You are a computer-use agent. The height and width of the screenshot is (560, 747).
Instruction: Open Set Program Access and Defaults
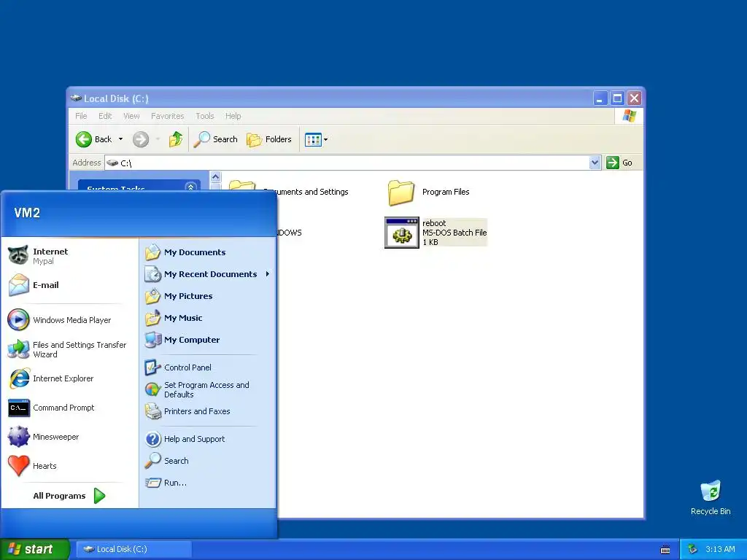208,389
